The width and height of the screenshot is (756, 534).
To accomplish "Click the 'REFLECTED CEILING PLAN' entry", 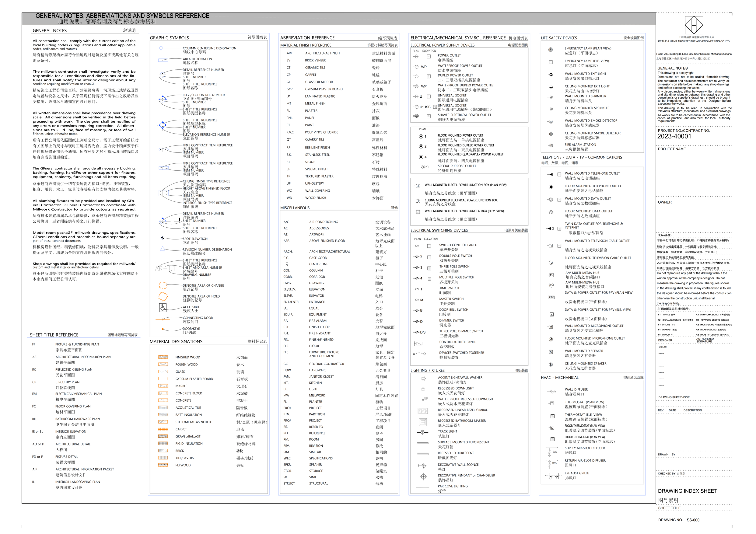I will coord(74,370).
